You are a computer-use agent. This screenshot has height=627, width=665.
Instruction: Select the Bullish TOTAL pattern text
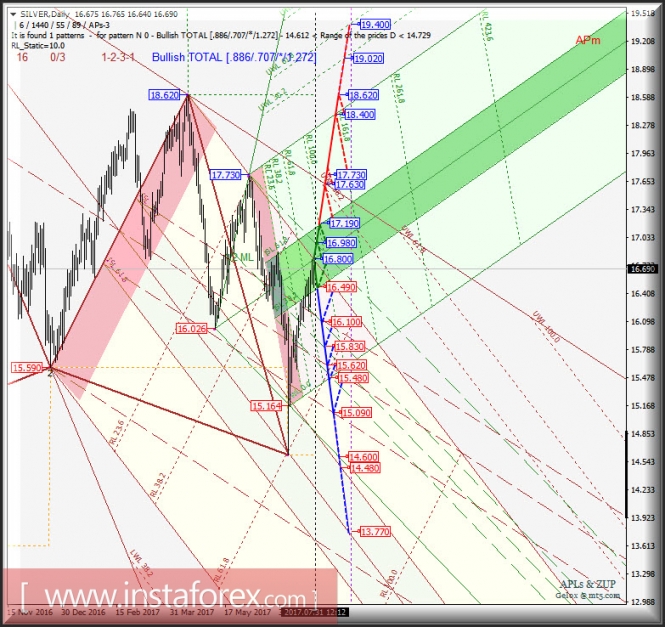234,58
